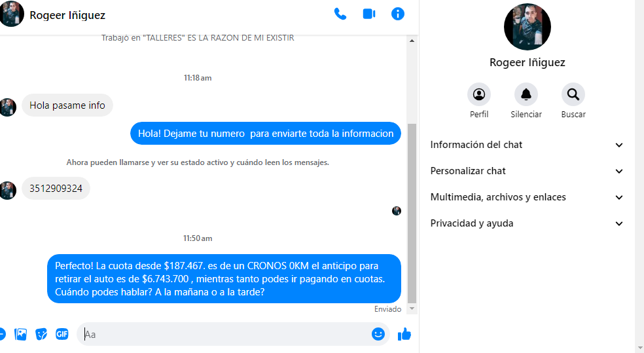Click the Enviado status label
Viewport: 644px width, 353px height.
(387, 309)
